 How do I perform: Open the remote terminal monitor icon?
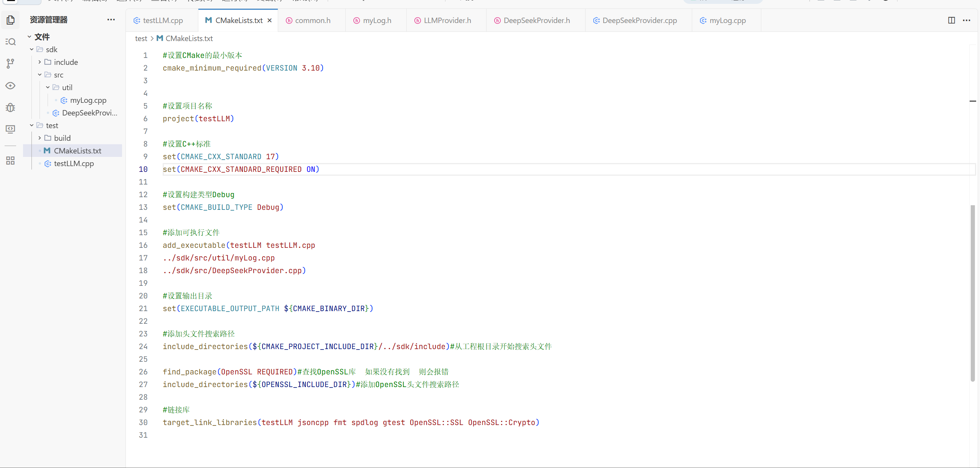[10, 129]
